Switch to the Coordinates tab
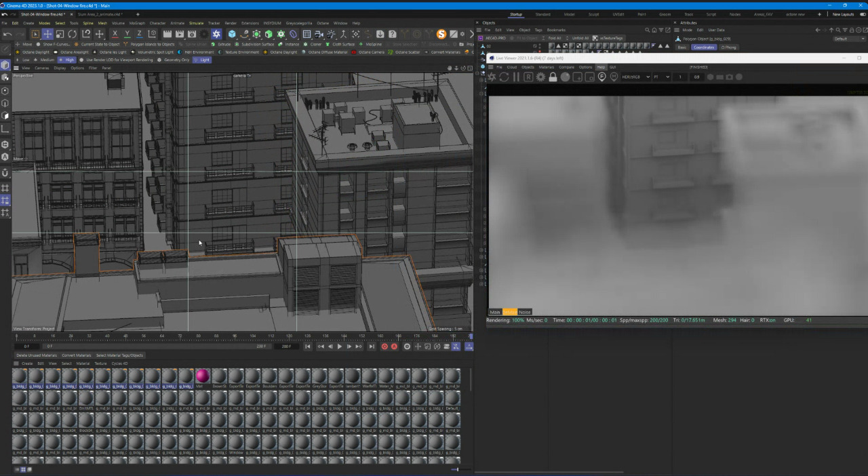This screenshot has height=476, width=868. 704,47
